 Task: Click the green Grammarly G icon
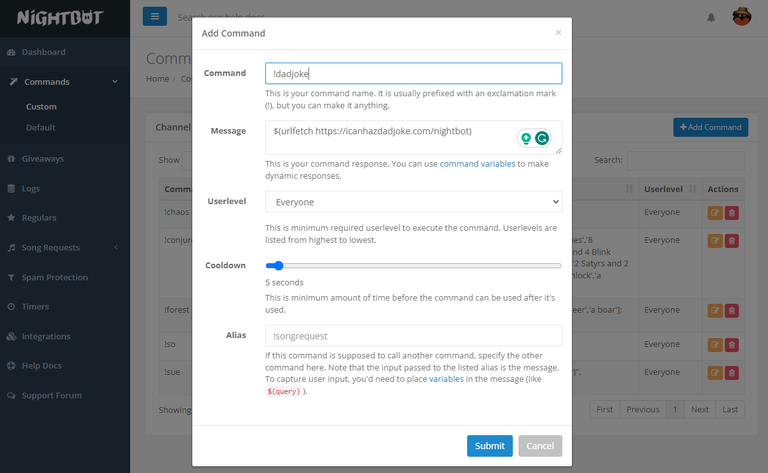(x=542, y=139)
